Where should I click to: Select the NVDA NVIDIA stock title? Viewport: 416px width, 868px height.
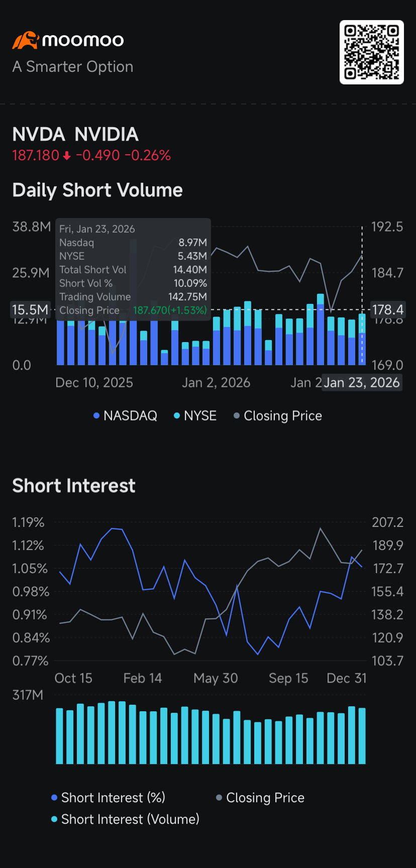tap(75, 135)
